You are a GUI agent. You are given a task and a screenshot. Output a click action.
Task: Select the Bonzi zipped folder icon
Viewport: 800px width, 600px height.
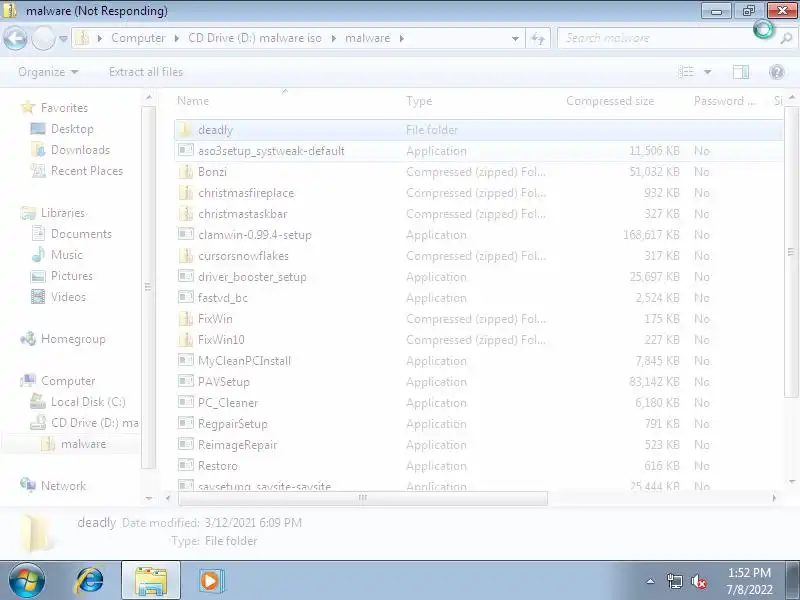coord(185,171)
